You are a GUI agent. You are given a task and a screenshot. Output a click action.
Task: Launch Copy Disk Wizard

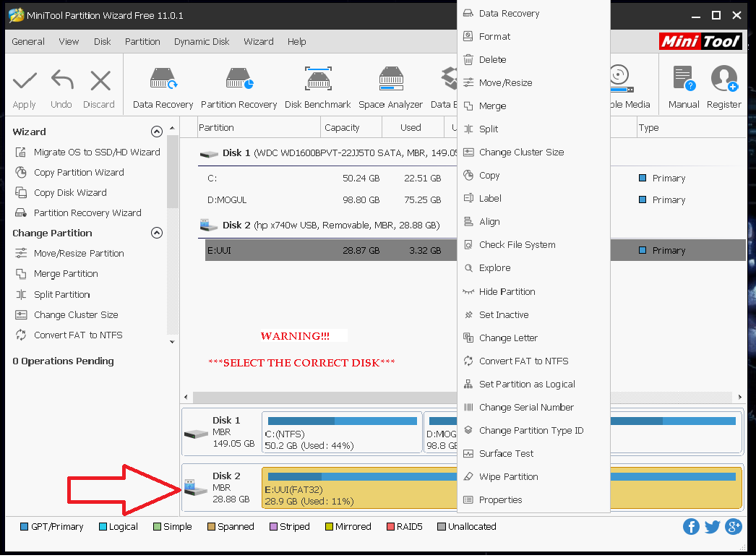pyautogui.click(x=61, y=193)
